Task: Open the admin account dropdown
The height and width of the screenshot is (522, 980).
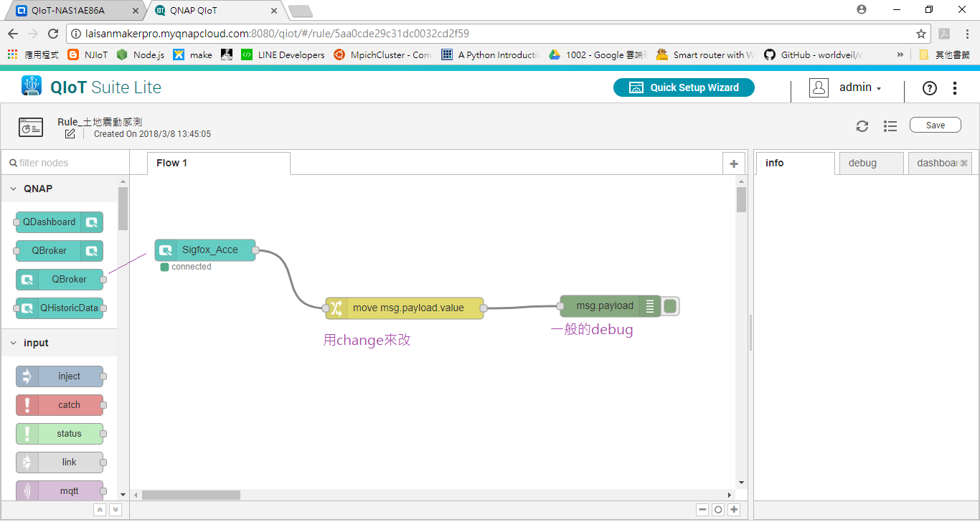Action: click(860, 87)
